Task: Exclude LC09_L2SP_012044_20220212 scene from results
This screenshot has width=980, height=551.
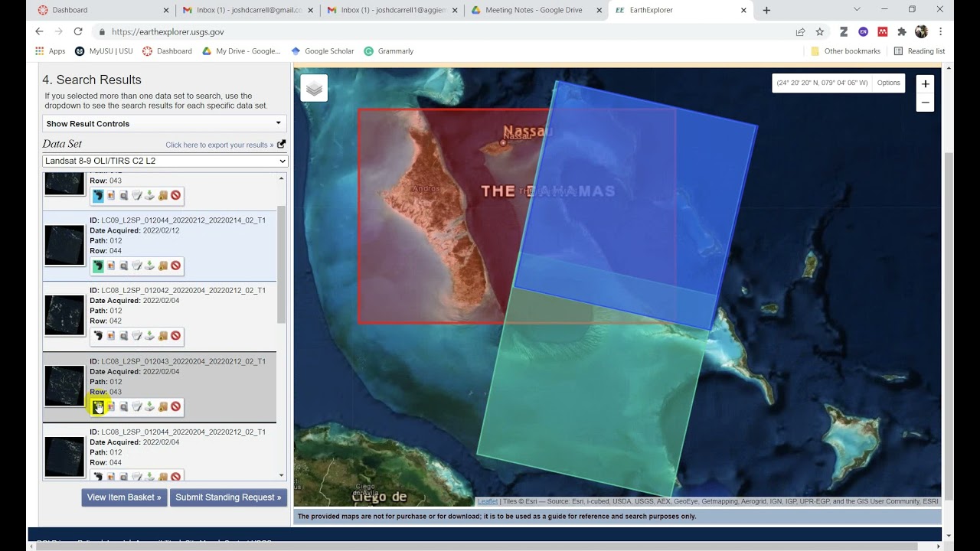Action: pos(176,266)
